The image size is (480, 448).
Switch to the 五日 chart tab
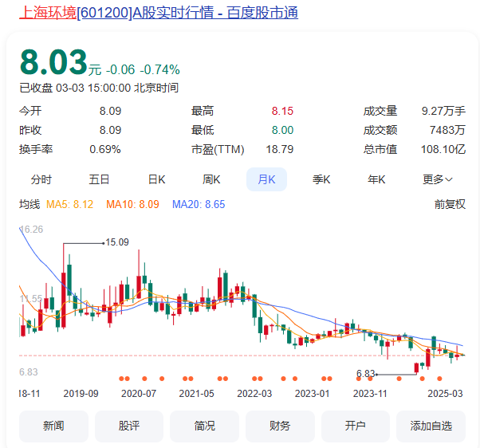[x=99, y=179]
